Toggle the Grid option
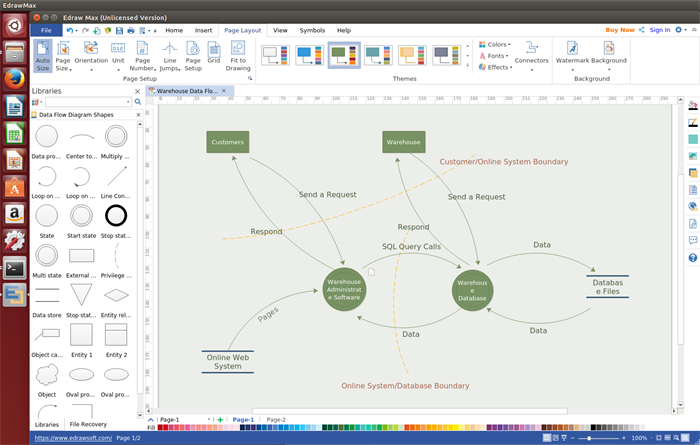This screenshot has width=700, height=445. pyautogui.click(x=213, y=52)
